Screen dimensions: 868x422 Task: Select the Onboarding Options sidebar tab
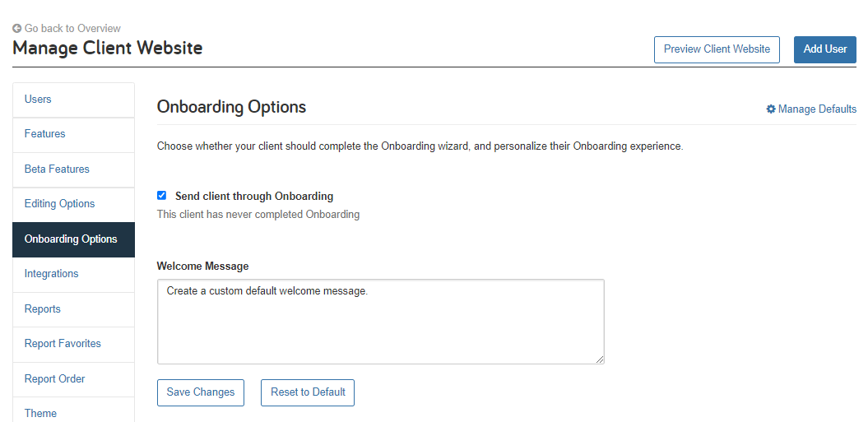coord(73,239)
